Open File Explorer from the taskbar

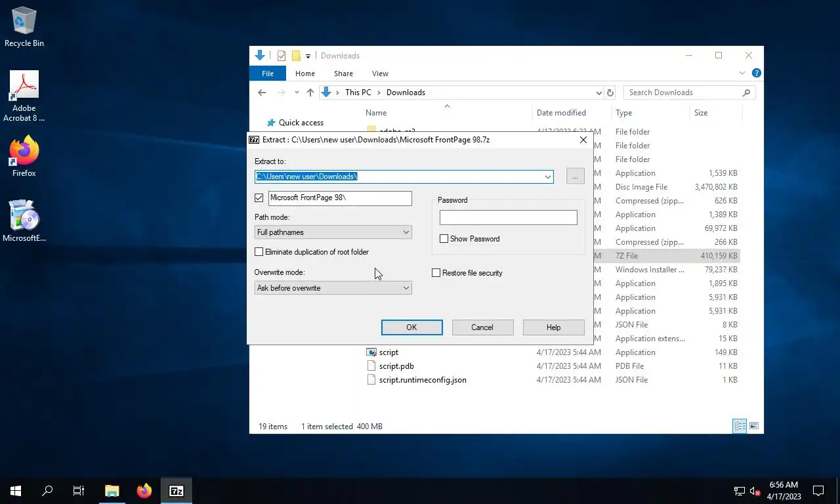[112, 490]
